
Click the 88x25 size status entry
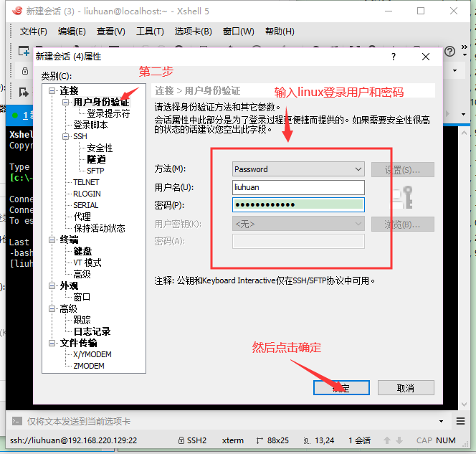272,440
